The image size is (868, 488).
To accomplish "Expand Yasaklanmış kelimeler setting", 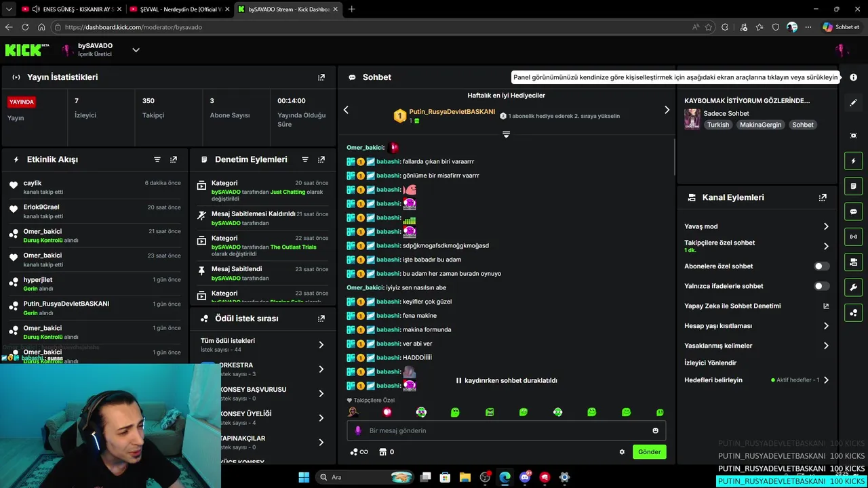I will click(x=757, y=346).
